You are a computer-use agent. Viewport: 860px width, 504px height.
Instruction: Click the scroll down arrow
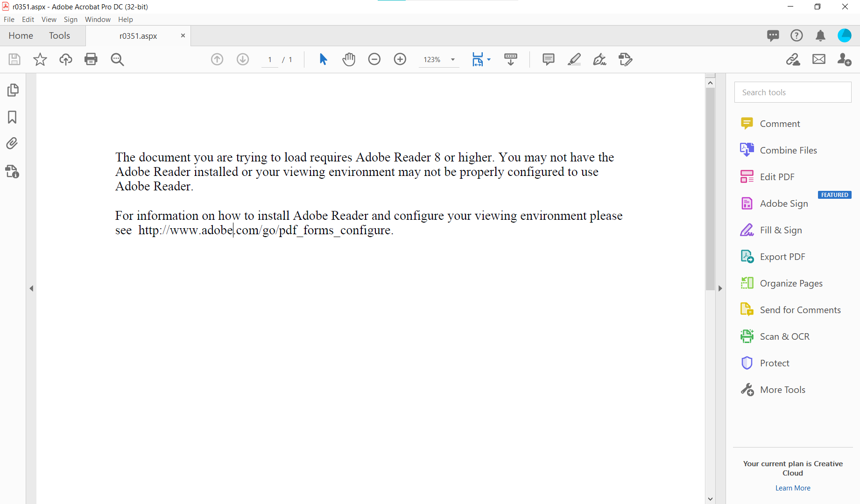pos(710,499)
